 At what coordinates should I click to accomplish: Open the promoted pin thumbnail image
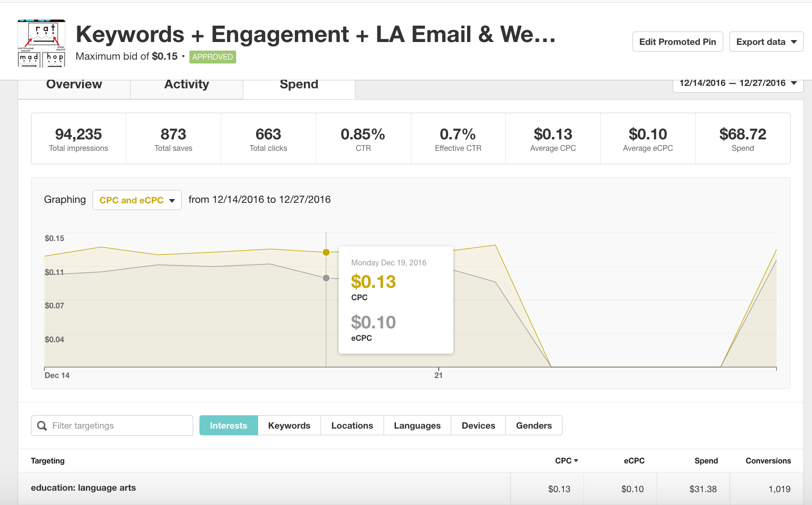42,43
